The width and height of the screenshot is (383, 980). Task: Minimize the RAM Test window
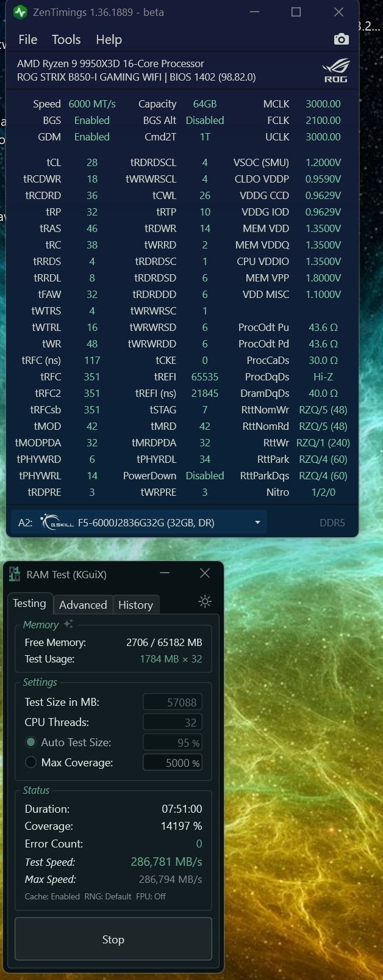tap(165, 573)
